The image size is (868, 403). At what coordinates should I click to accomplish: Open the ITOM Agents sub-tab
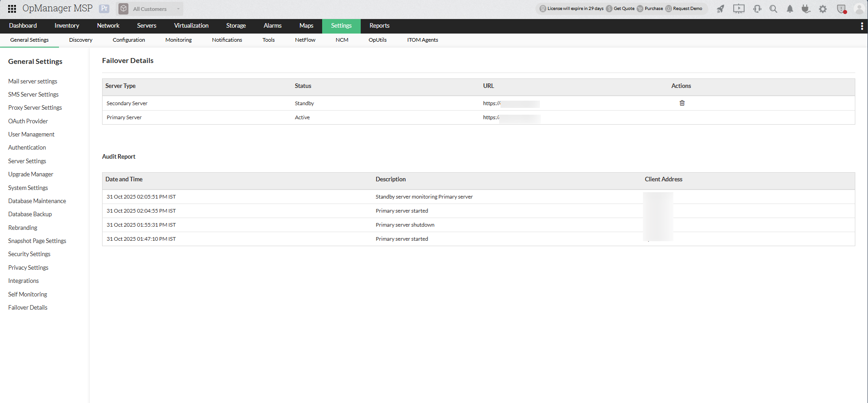click(422, 40)
